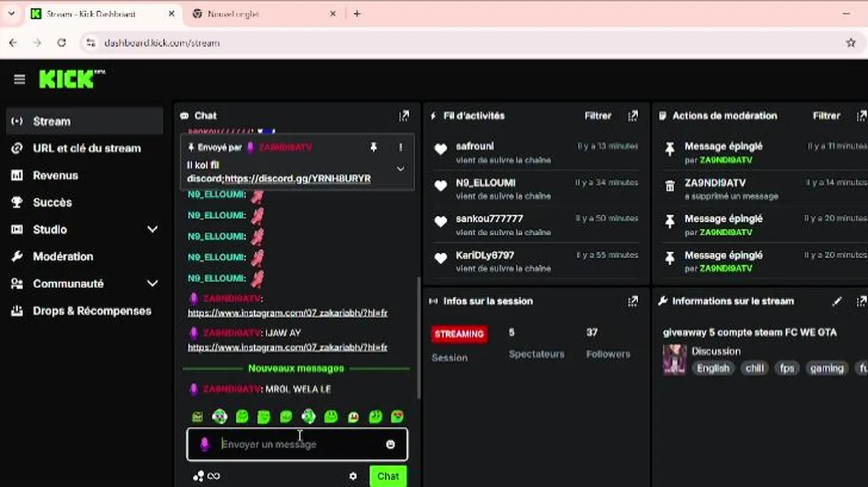Click the Discussion category thumbnail

click(674, 360)
